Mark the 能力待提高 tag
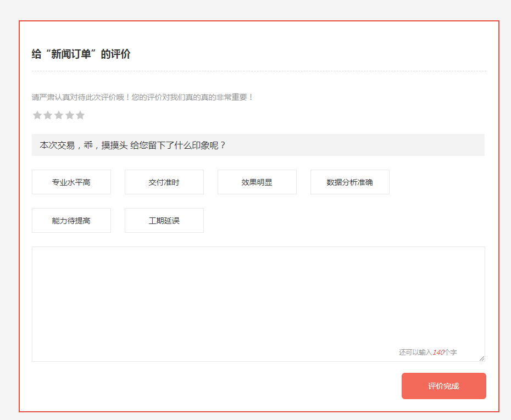Screen dimensions: 511x420 pyautogui.click(x=71, y=221)
